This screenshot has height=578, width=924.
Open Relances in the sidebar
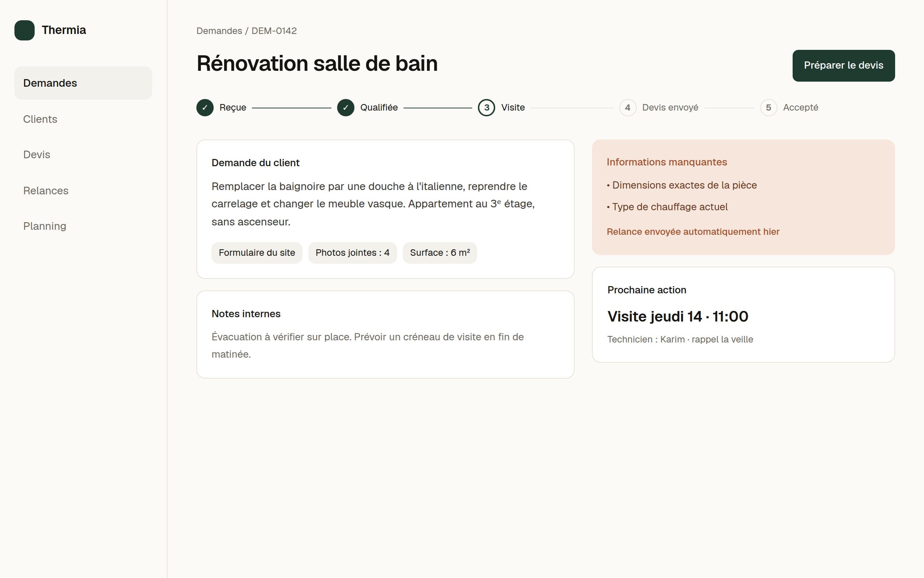[83, 191]
